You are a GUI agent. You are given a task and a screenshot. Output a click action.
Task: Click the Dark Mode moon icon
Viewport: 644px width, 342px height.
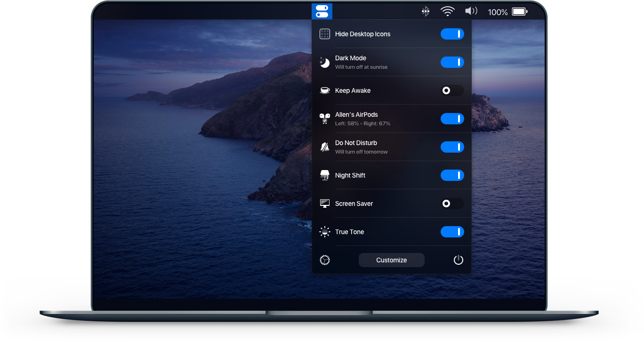(x=325, y=62)
